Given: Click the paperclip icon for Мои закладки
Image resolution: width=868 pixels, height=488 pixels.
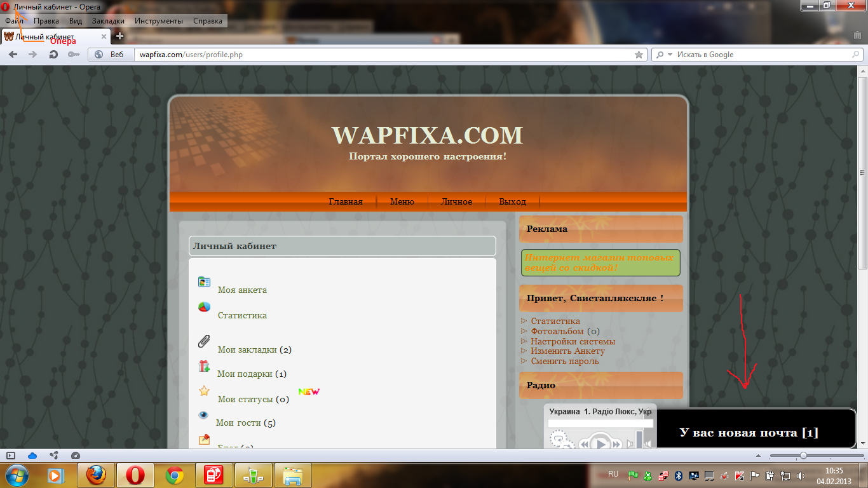Looking at the screenshot, I should pyautogui.click(x=204, y=341).
